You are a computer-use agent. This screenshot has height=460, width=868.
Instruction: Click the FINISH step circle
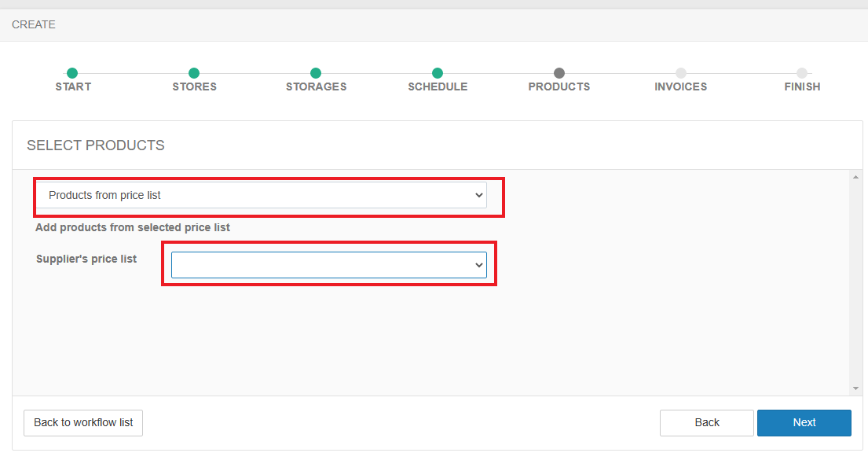point(802,73)
